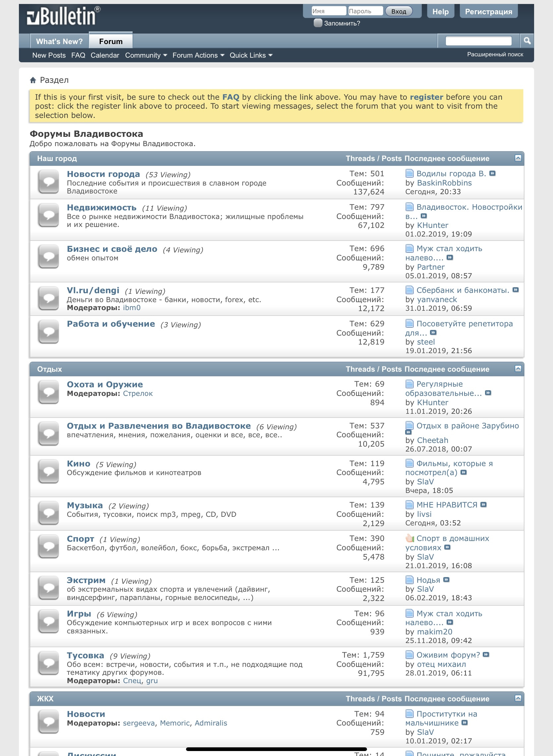
Task: Select the Forum tab
Action: click(111, 41)
